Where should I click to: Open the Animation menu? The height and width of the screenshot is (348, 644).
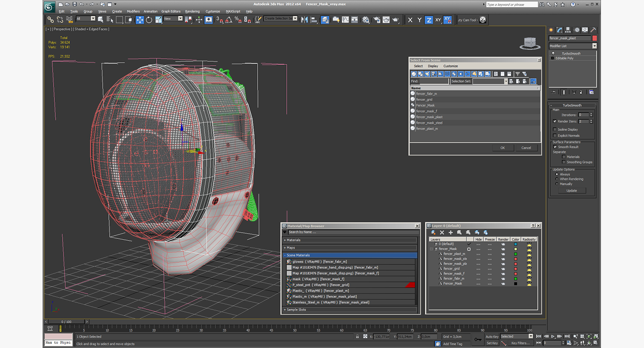tap(151, 11)
